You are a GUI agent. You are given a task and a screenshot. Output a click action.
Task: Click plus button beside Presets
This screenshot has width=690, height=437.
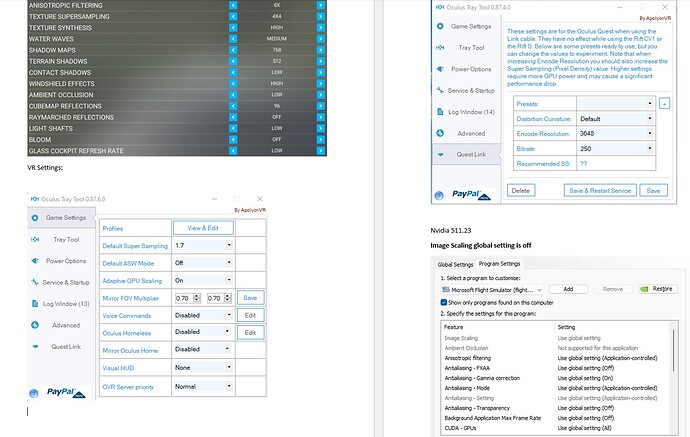click(664, 104)
